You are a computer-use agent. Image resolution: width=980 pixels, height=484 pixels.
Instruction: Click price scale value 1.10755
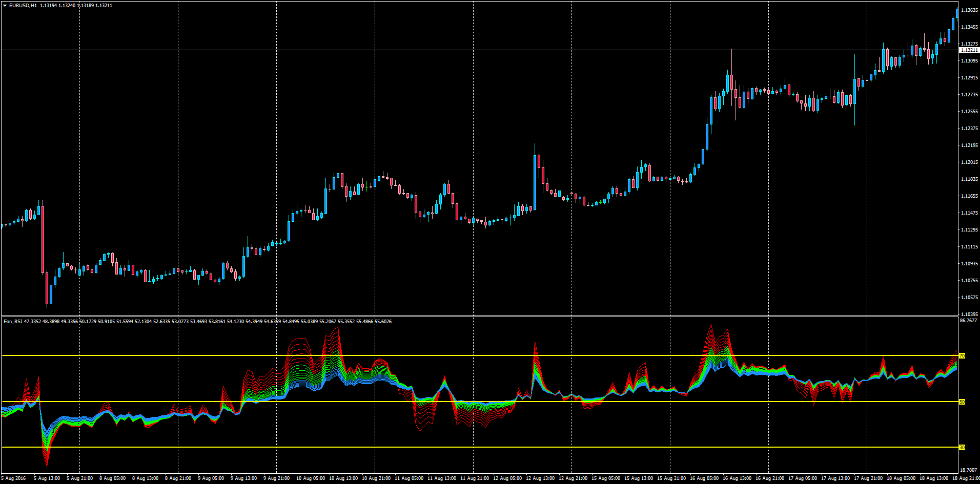[x=969, y=281]
